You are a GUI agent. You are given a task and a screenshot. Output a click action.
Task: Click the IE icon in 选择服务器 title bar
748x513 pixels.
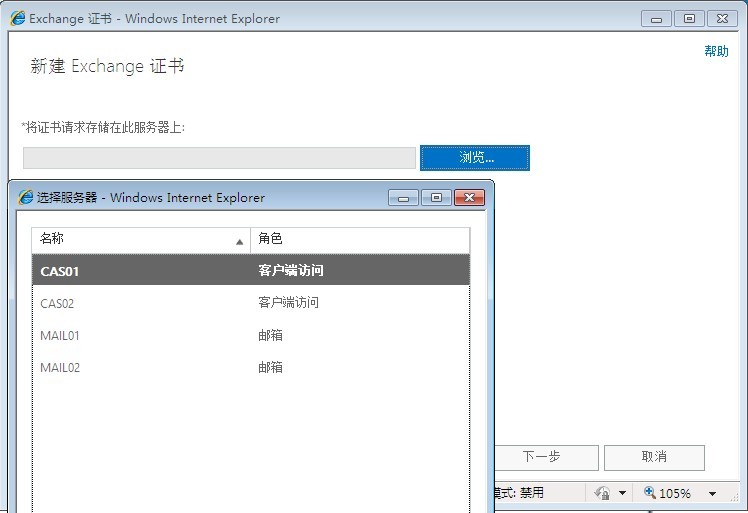point(25,197)
